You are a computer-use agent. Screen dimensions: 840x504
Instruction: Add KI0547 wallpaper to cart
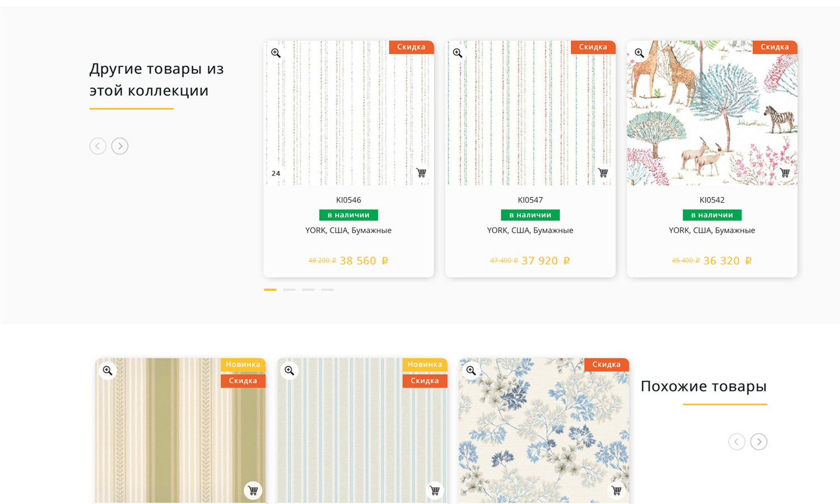pyautogui.click(x=603, y=172)
